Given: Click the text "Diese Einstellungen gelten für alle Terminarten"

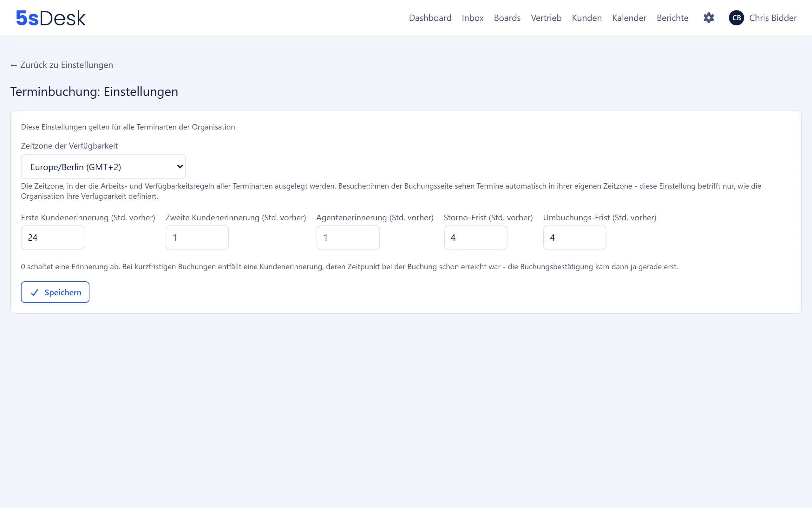Looking at the screenshot, I should (x=99, y=127).
